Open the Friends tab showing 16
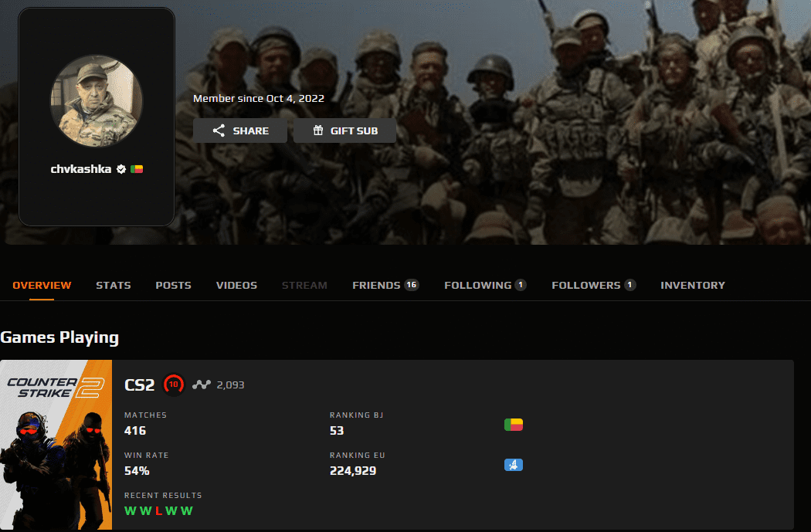Screen dimensions: 811x532 pyautogui.click(x=385, y=285)
